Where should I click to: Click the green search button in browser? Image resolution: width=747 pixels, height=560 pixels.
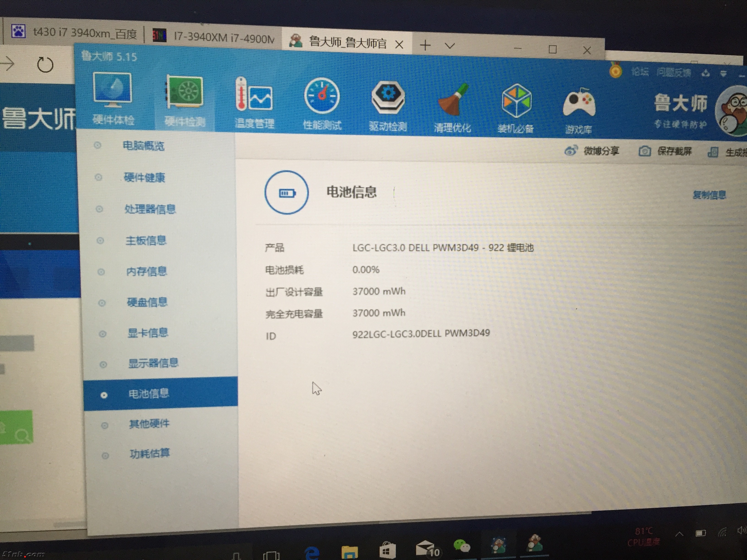(x=16, y=427)
